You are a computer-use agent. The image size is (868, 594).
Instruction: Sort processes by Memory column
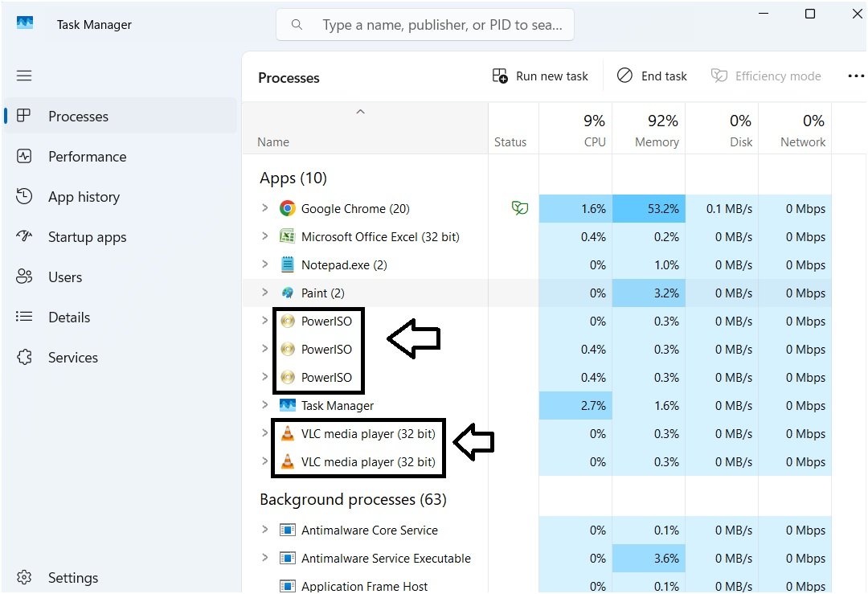click(x=649, y=129)
